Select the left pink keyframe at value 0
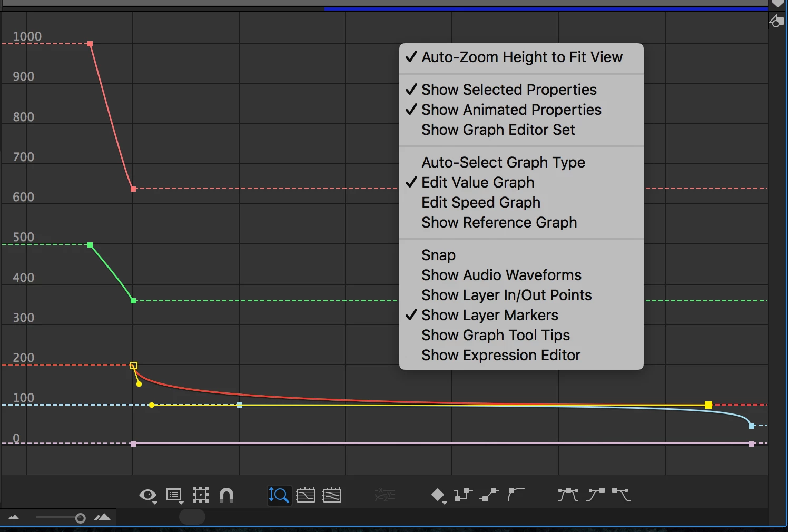 (x=133, y=444)
